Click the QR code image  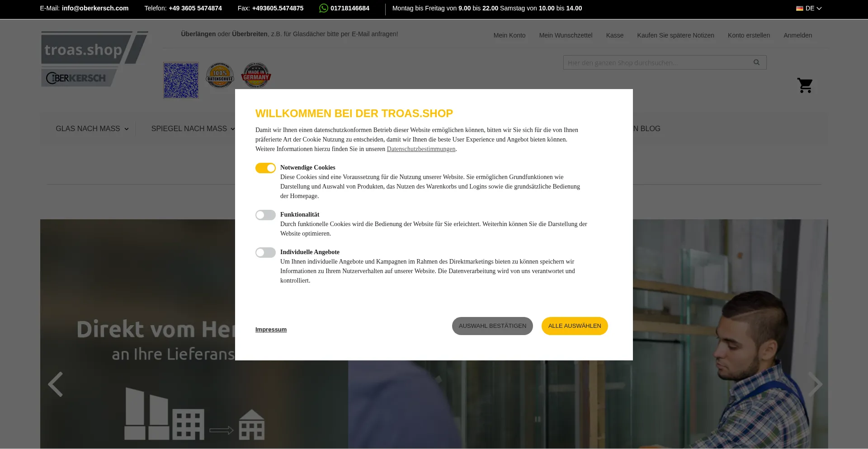(181, 80)
